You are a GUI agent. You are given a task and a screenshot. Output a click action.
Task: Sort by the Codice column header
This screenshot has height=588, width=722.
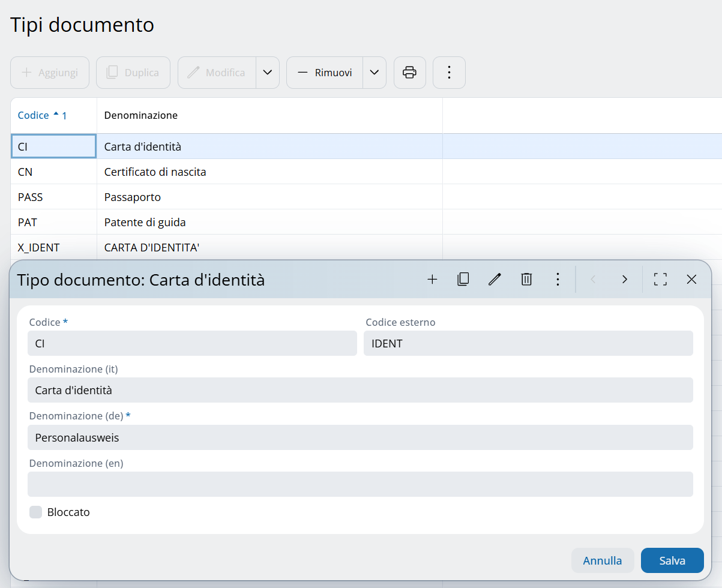click(34, 115)
